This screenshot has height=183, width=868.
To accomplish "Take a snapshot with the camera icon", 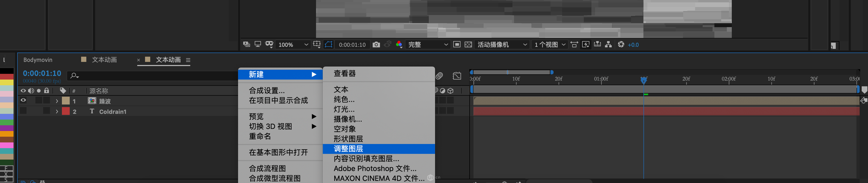I will (376, 45).
